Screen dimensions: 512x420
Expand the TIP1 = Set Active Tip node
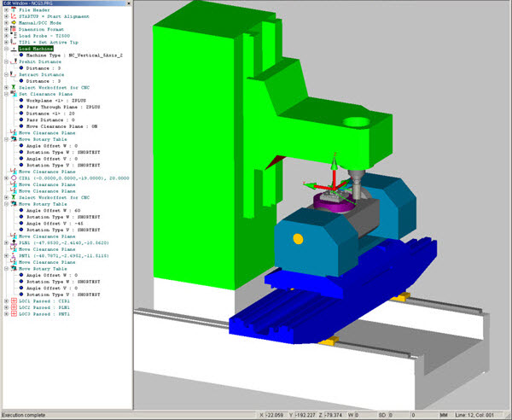tap(5, 42)
